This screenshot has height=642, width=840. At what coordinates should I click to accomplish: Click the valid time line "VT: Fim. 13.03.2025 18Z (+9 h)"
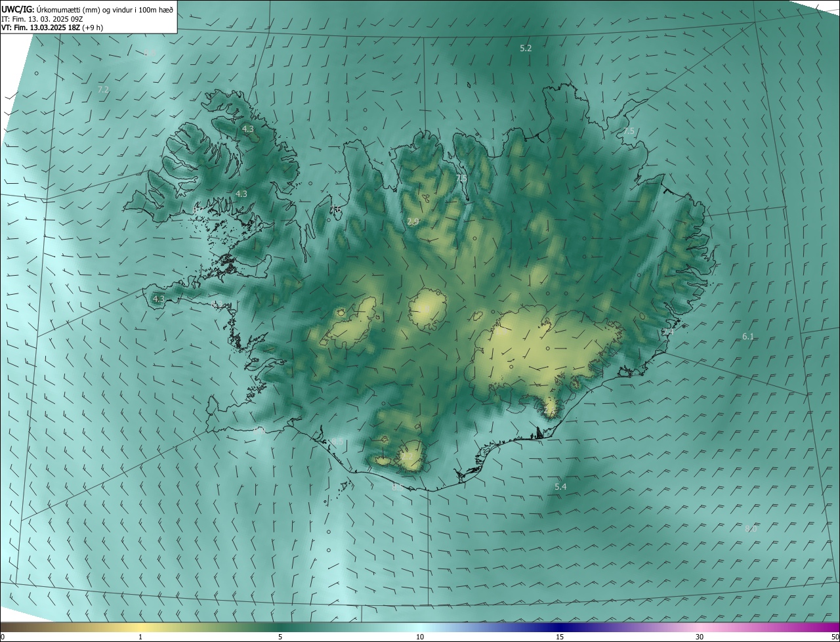pos(52,28)
